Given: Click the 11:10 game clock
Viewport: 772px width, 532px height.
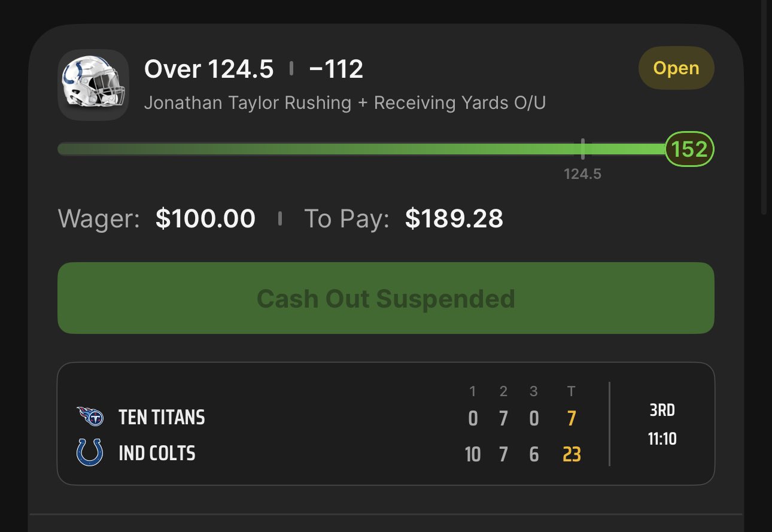Looking at the screenshot, I should 662,439.
